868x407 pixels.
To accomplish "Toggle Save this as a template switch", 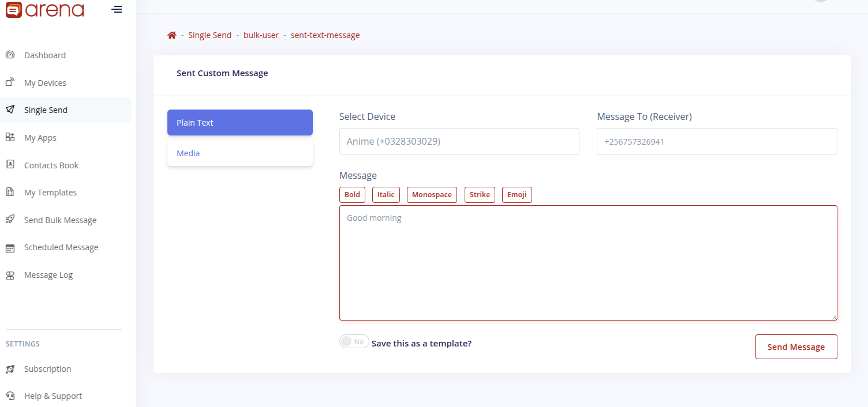I will 354,342.
